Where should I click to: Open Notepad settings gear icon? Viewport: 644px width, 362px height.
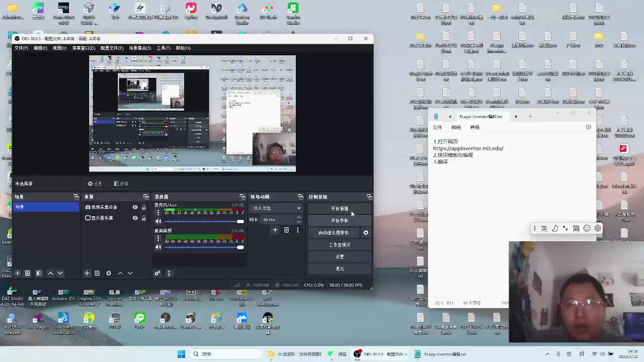588,127
